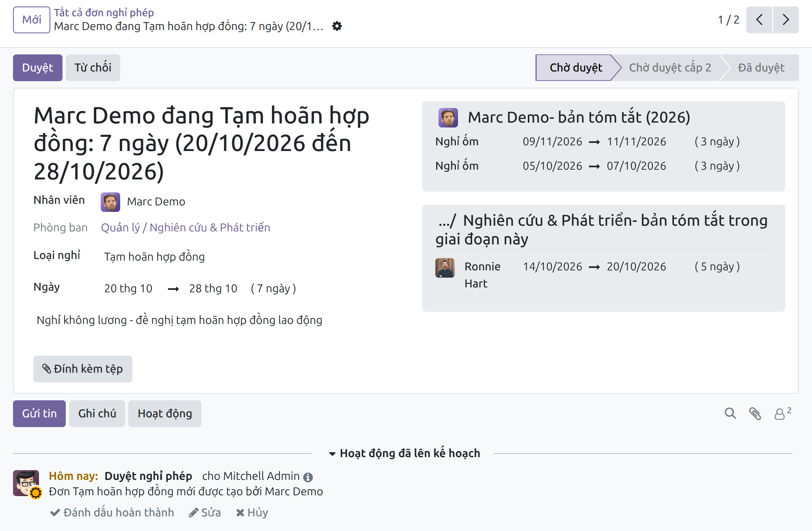
Task: Click start date 20 thg 10
Action: tap(128, 289)
